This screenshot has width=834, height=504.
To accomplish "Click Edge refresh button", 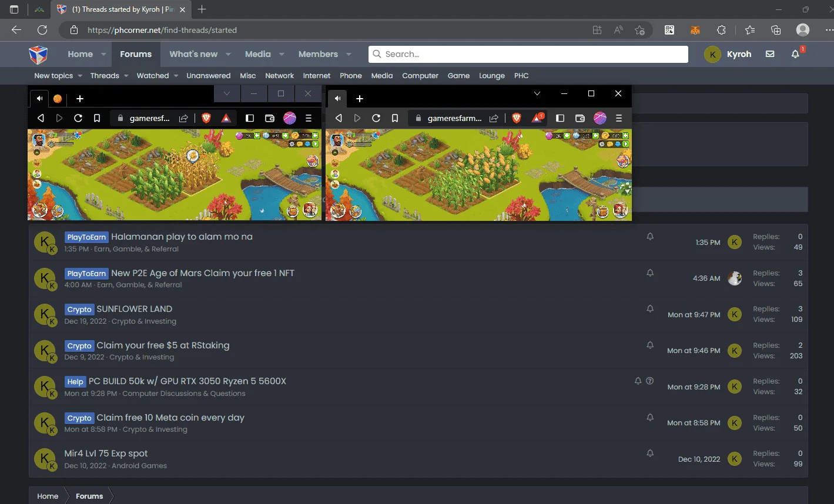I will coord(42,30).
